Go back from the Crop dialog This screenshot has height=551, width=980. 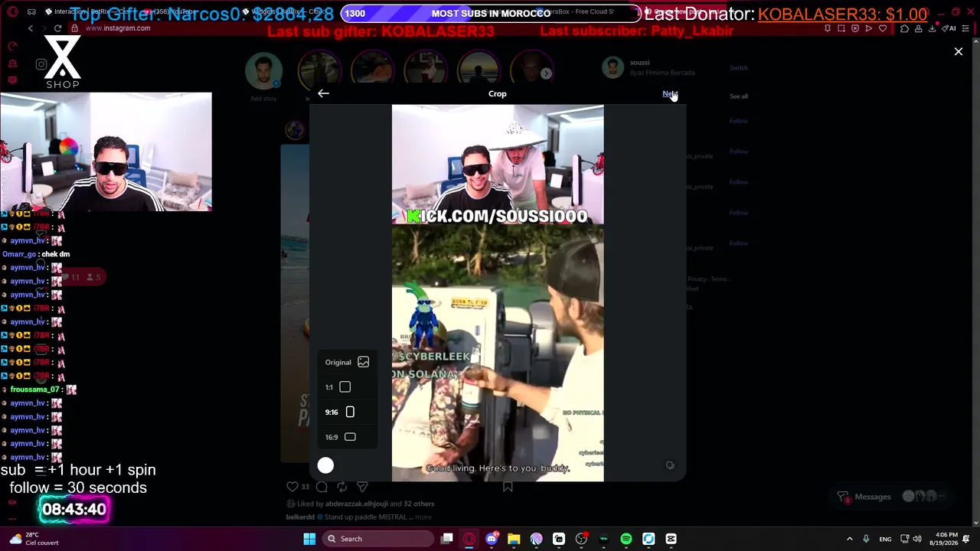tap(323, 93)
